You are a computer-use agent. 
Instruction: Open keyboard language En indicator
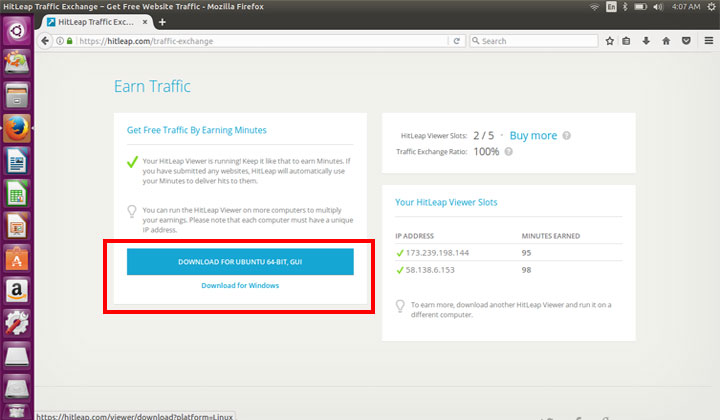click(x=611, y=7)
